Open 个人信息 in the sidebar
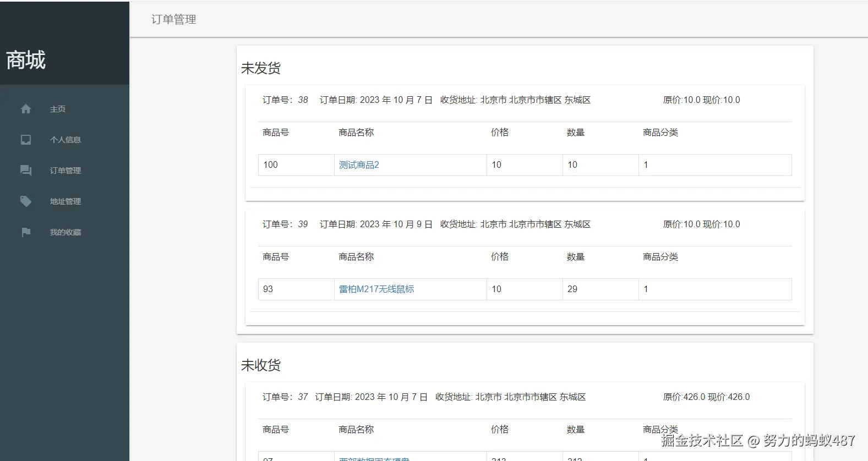868x461 pixels. [65, 140]
